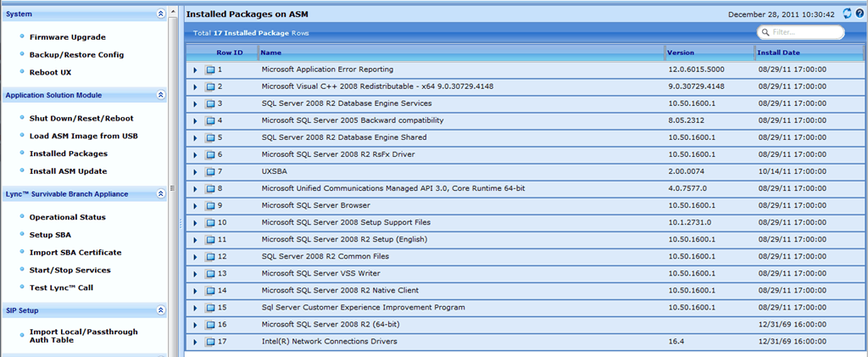Screen dimensions: 868x357
Task: Collapse the Application Solution Module section
Action: coord(161,96)
